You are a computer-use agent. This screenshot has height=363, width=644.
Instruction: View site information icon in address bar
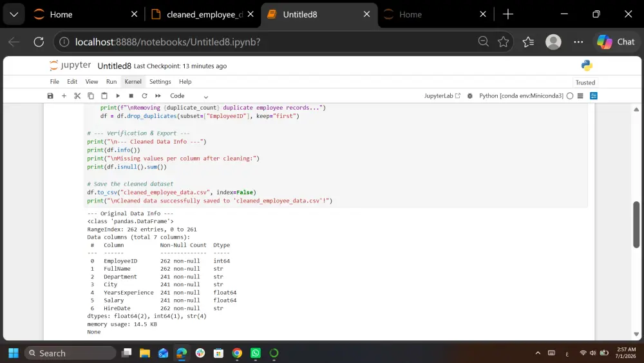pyautogui.click(x=64, y=42)
